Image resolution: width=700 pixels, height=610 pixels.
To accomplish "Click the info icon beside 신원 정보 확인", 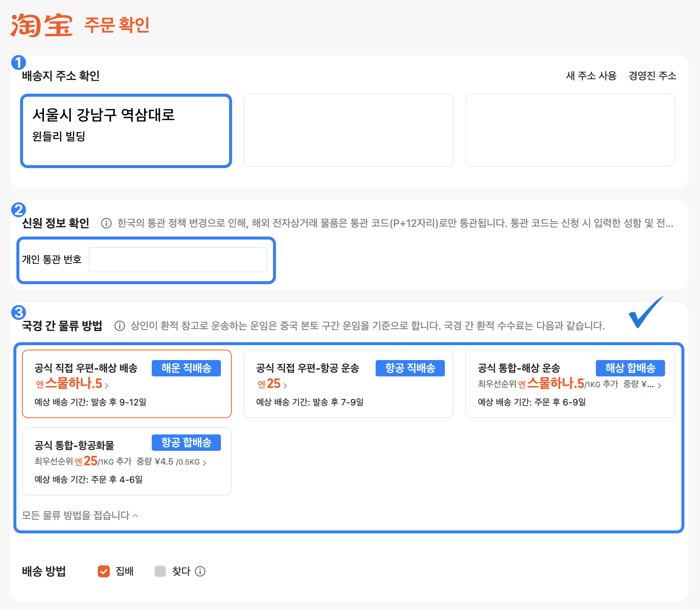I will [x=106, y=223].
